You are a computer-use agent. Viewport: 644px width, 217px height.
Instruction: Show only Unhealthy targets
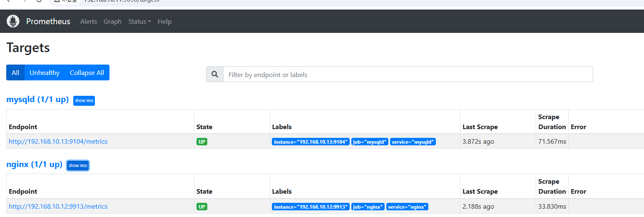pos(45,72)
